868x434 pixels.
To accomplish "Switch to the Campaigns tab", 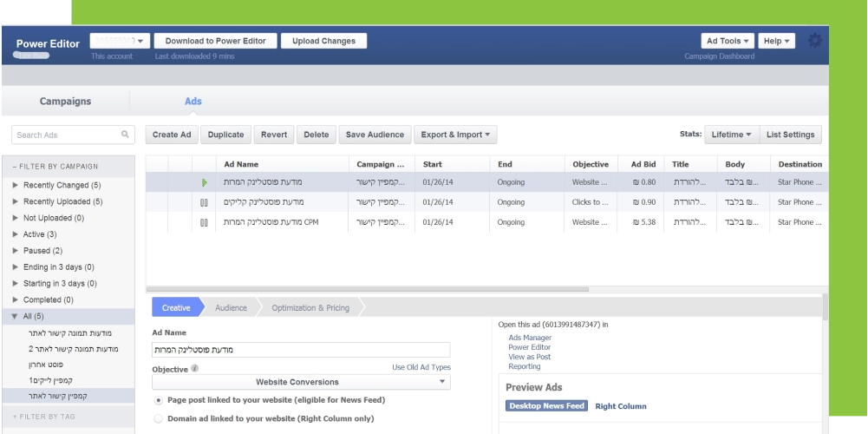I will coord(65,102).
